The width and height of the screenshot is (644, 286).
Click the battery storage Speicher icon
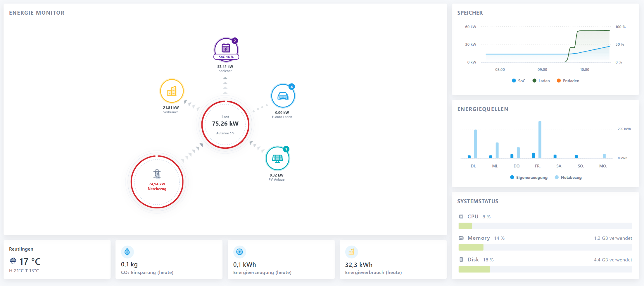click(x=226, y=48)
